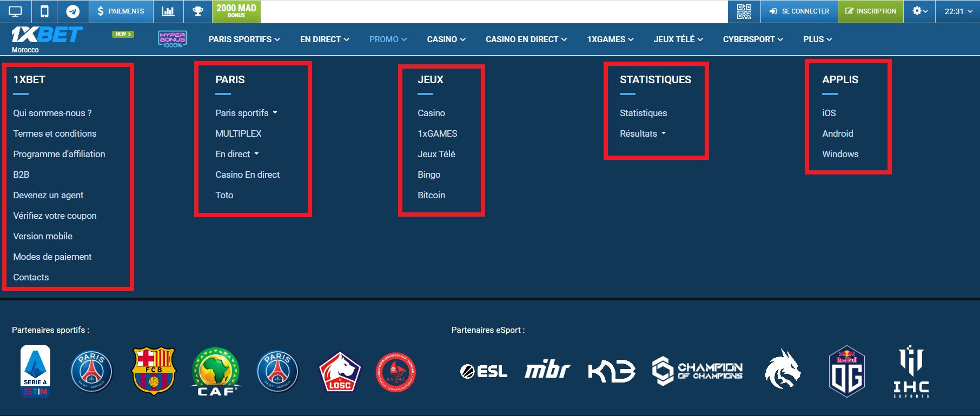Click the Team Spirit dragon logo
Image resolution: width=980 pixels, height=416 pixels.
[x=783, y=369]
